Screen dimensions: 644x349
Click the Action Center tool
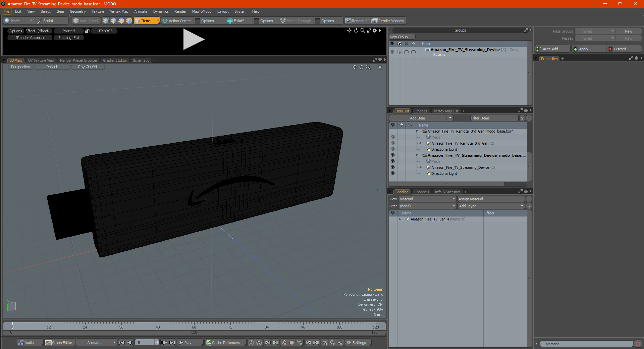point(177,21)
